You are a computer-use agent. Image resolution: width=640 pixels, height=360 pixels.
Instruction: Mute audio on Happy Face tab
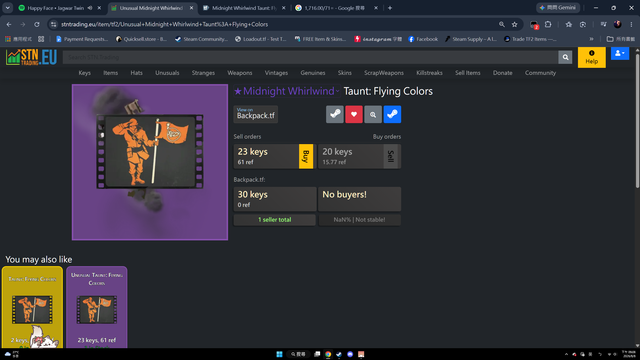click(90, 8)
